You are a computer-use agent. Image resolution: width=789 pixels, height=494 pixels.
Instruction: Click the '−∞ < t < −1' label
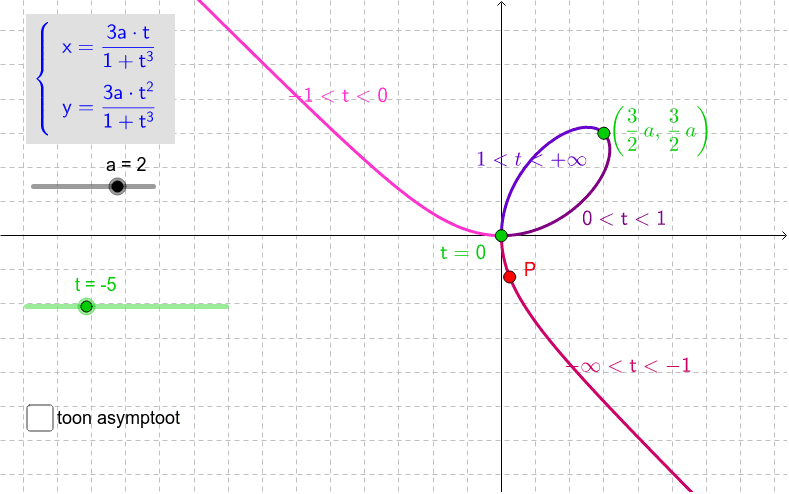[628, 366]
